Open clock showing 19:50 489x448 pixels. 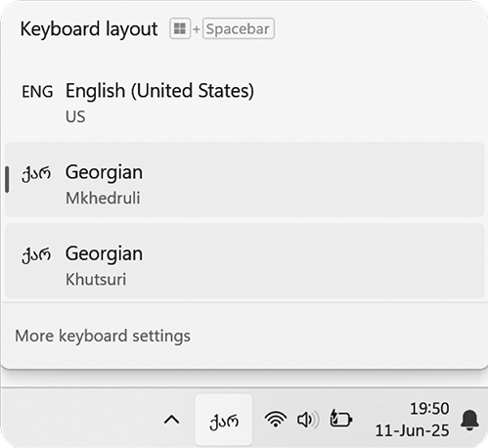[429, 409]
